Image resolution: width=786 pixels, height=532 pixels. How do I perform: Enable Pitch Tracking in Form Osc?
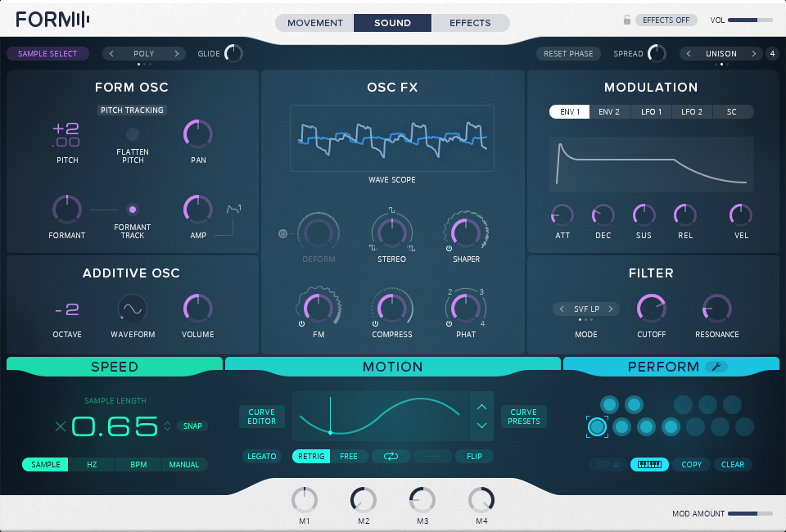[x=132, y=110]
